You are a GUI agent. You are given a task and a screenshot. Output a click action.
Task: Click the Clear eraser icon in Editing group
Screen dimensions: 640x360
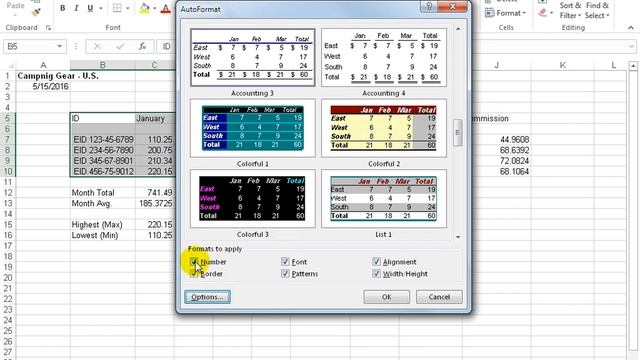(542, 13)
